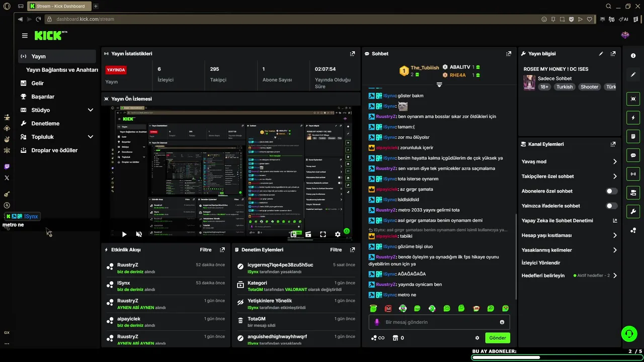Toggle notes widget icon in right sidebar
This screenshot has height=362, width=644.
coord(633,136)
